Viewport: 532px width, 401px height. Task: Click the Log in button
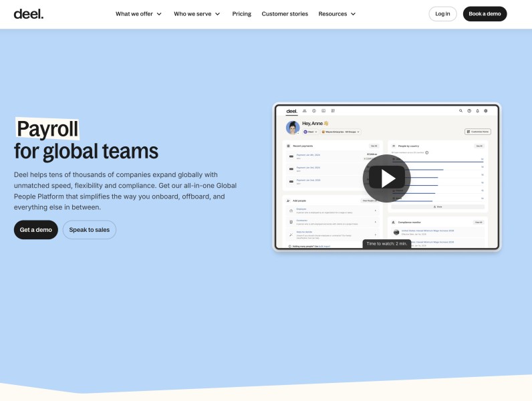point(442,14)
